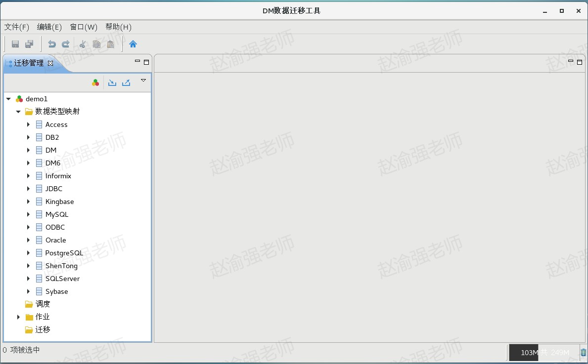588x364 pixels.
Task: Click the export project icon
Action: coord(126,83)
